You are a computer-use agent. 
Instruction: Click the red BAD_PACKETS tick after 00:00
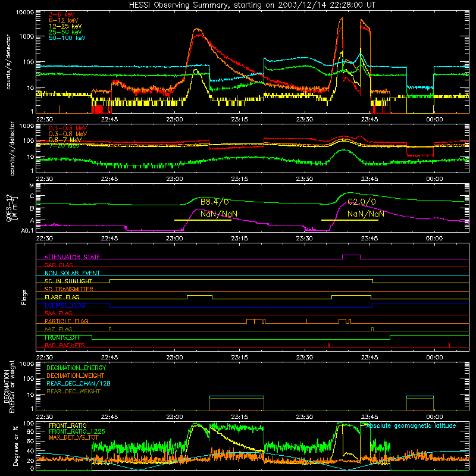[449, 345]
